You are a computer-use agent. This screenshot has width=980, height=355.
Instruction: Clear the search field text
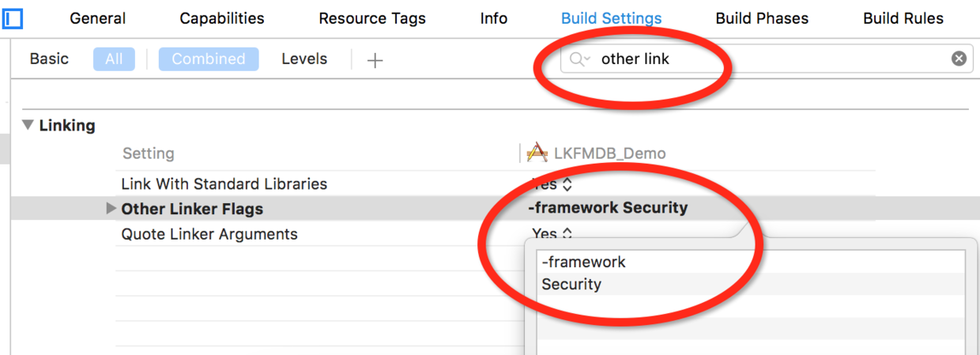coord(959,59)
